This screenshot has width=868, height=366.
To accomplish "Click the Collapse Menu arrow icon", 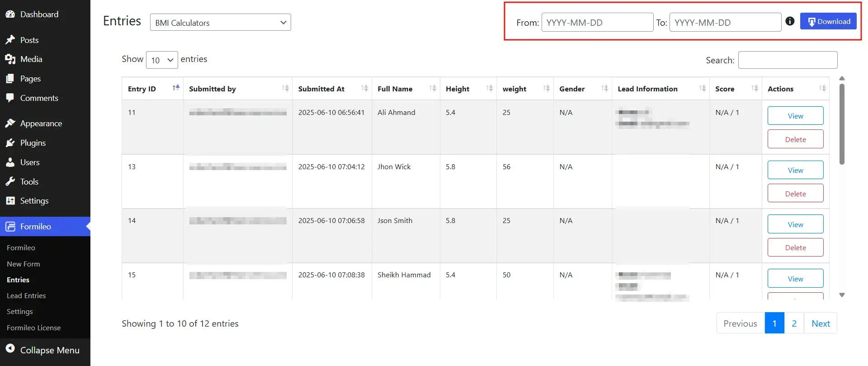I will point(10,349).
